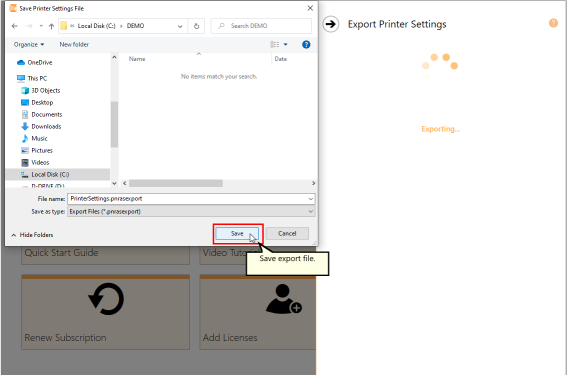Image resolution: width=567 pixels, height=375 pixels.
Task: Close the Save Printer Settings File dialog
Action: [x=310, y=8]
